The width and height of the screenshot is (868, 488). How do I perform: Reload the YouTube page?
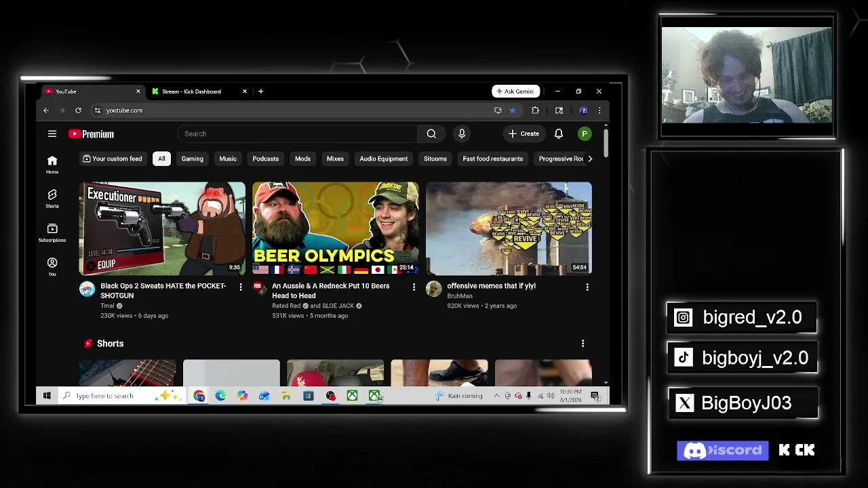78,110
